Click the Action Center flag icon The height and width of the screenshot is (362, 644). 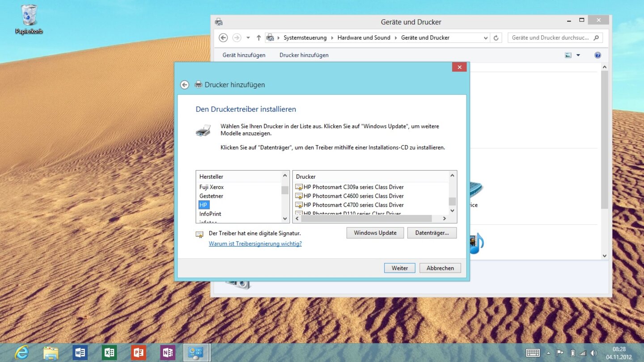pos(560,353)
